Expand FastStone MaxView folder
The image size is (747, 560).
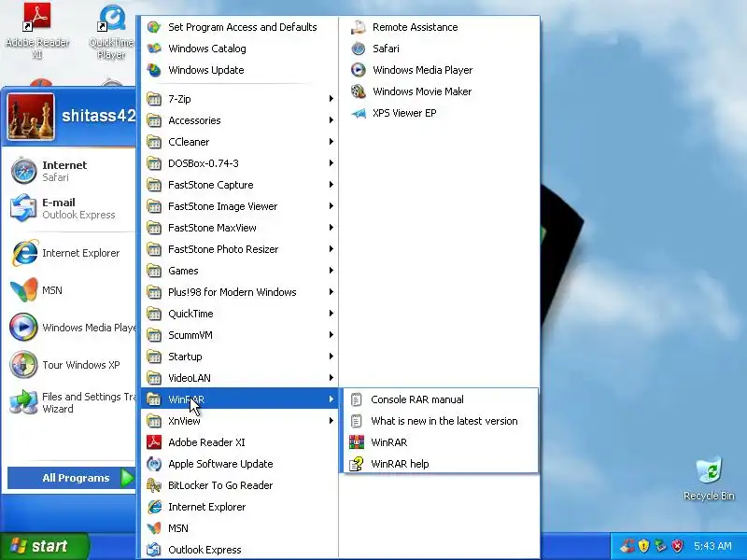tap(239, 228)
